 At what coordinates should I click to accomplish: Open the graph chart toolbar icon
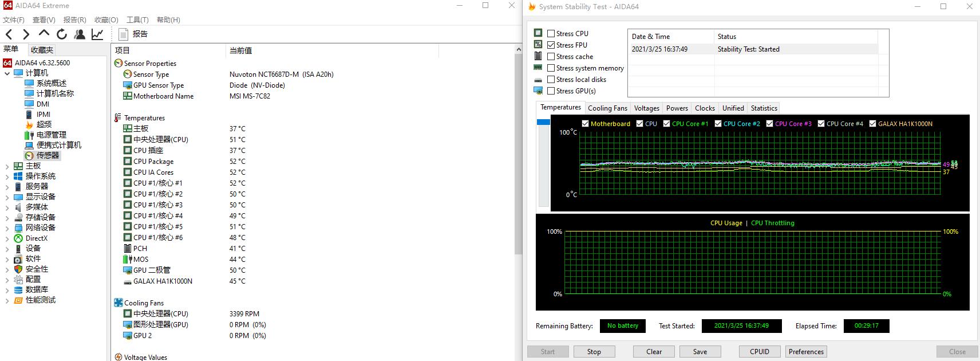(x=97, y=34)
